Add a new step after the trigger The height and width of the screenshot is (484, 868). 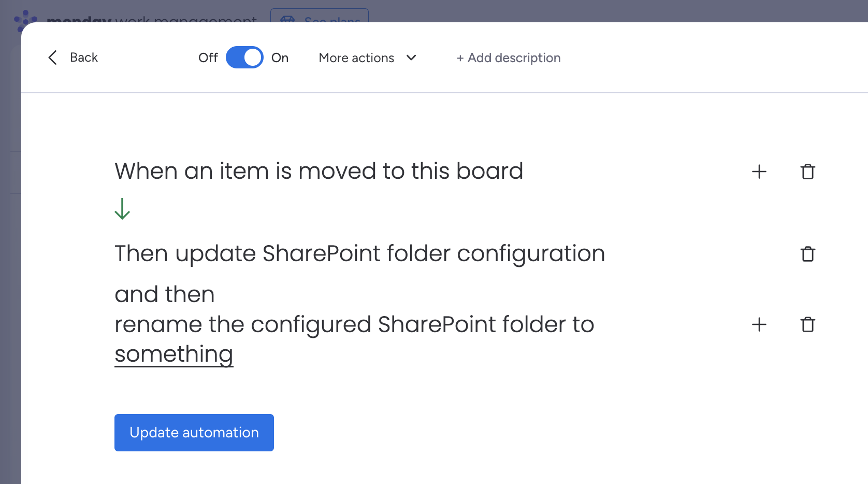(x=759, y=172)
